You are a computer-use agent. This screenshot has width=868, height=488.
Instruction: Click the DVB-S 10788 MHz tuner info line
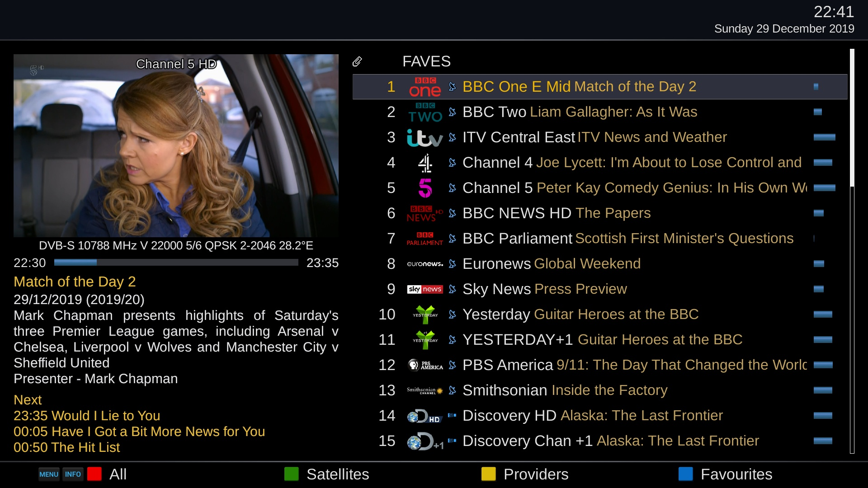click(176, 245)
